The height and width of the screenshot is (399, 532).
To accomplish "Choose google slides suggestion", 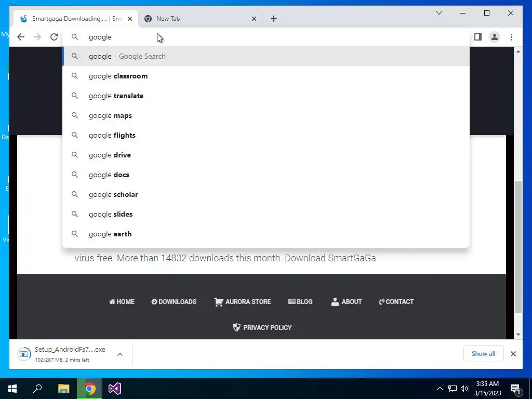I will coord(266,214).
